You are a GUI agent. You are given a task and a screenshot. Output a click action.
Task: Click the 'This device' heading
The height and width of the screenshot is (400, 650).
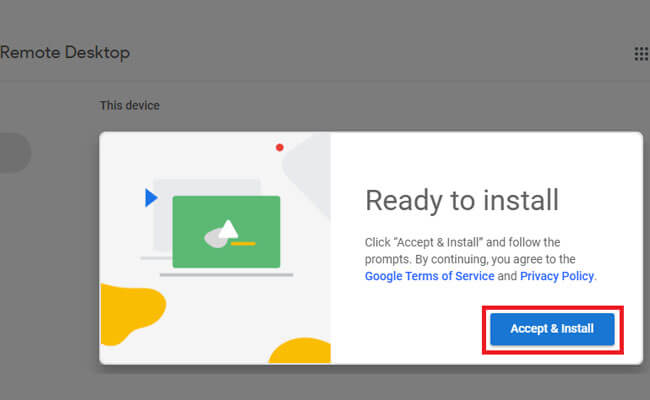pos(129,105)
